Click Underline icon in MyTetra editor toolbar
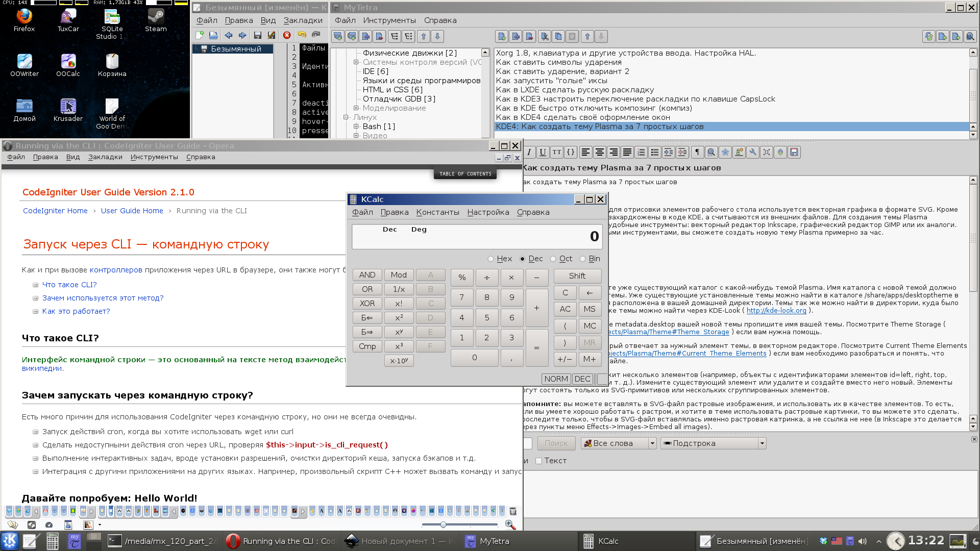This screenshot has width=980, height=551. tap(543, 152)
